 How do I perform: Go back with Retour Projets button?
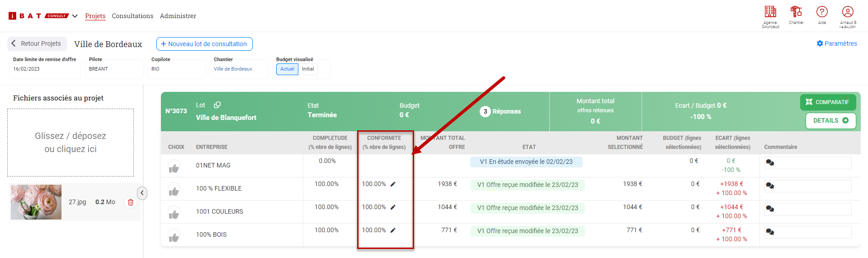point(37,43)
